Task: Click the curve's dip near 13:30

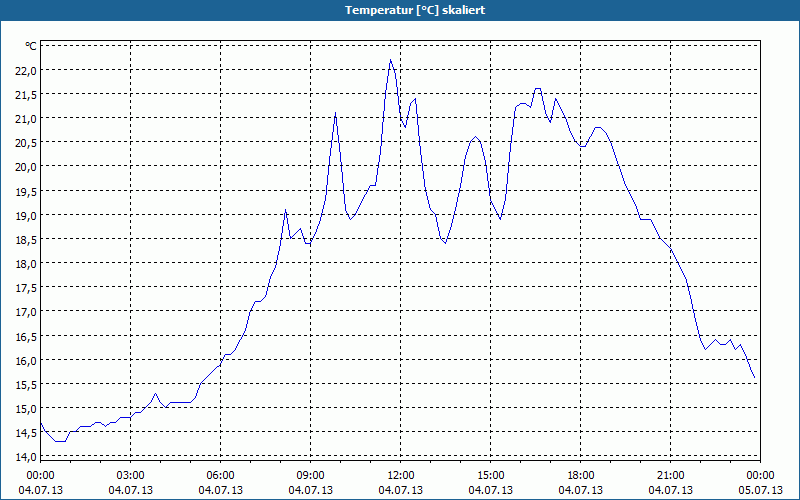Action: [x=445, y=243]
